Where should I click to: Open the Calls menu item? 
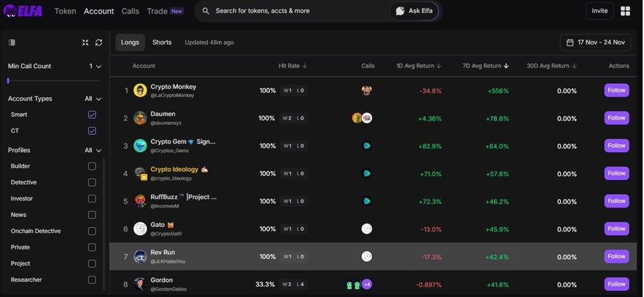coord(130,11)
